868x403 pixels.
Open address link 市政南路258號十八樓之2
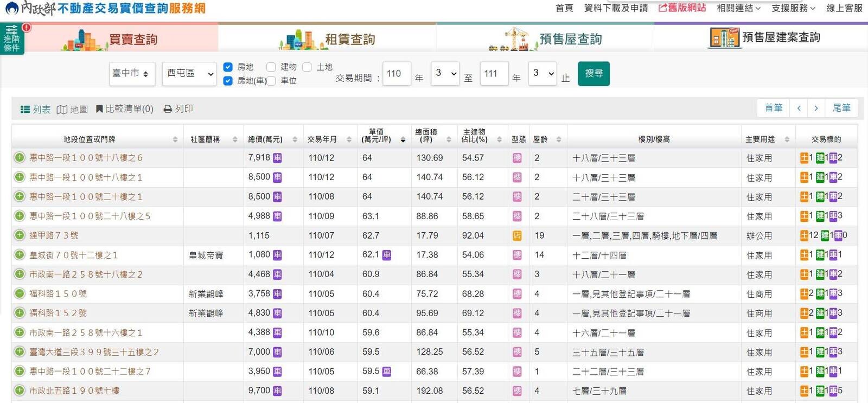click(86, 274)
